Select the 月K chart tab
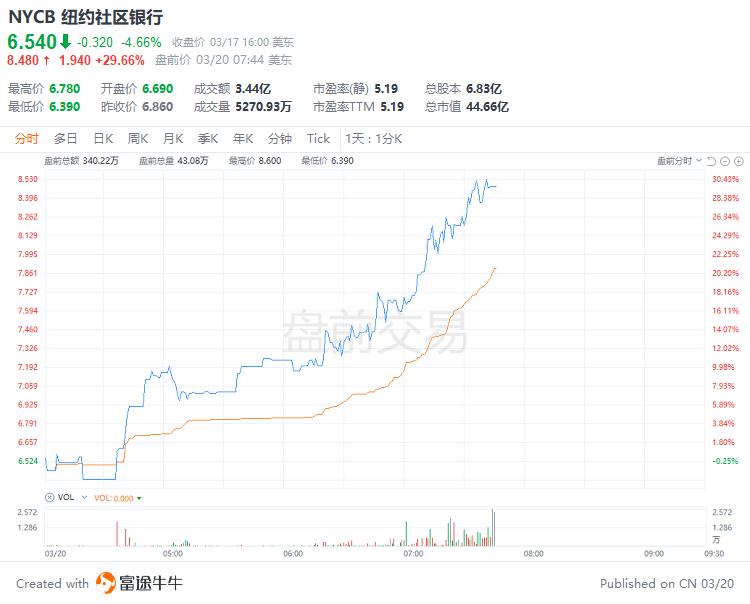The height and width of the screenshot is (604, 750). point(173,139)
